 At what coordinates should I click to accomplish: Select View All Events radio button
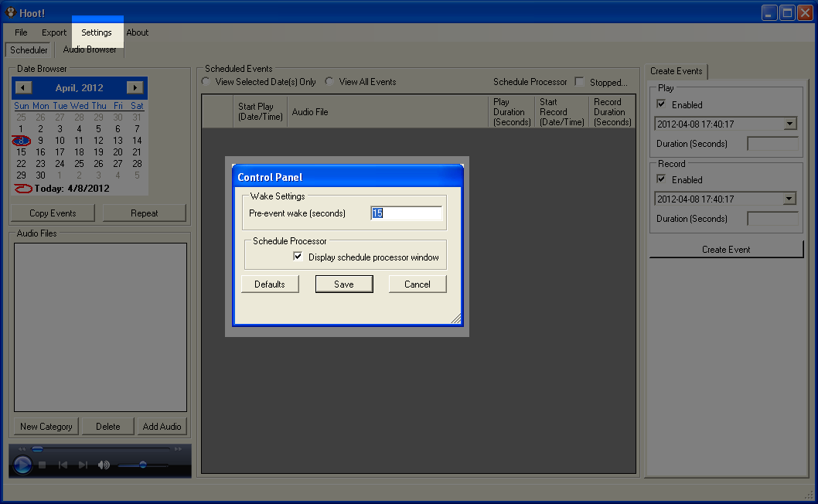click(x=329, y=82)
